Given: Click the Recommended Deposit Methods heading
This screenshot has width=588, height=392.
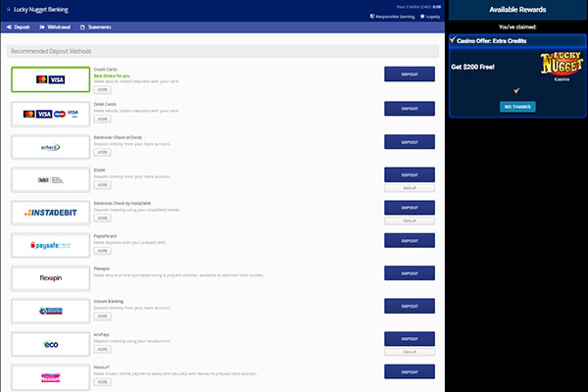Looking at the screenshot, I should point(51,51).
